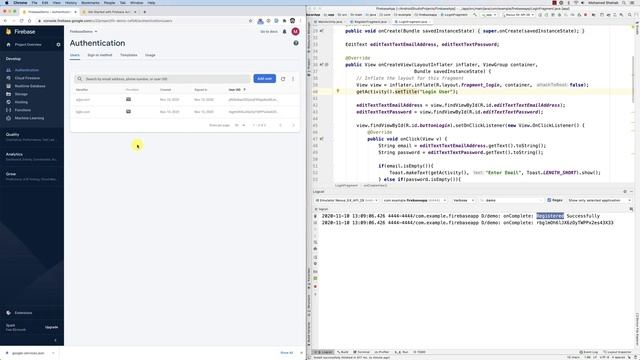The image size is (640, 360).
Task: Open the target device dropdown in toolbar
Action: 518,15
